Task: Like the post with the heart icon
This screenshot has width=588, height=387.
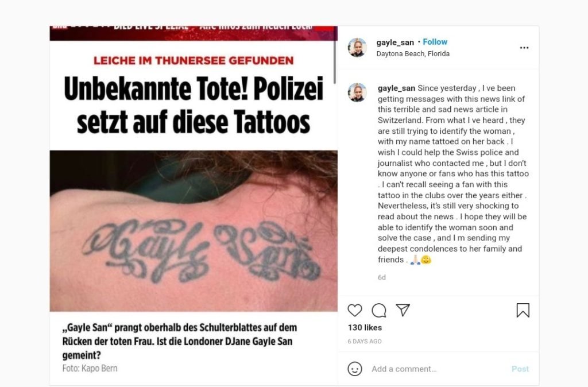Action: pyautogui.click(x=354, y=311)
